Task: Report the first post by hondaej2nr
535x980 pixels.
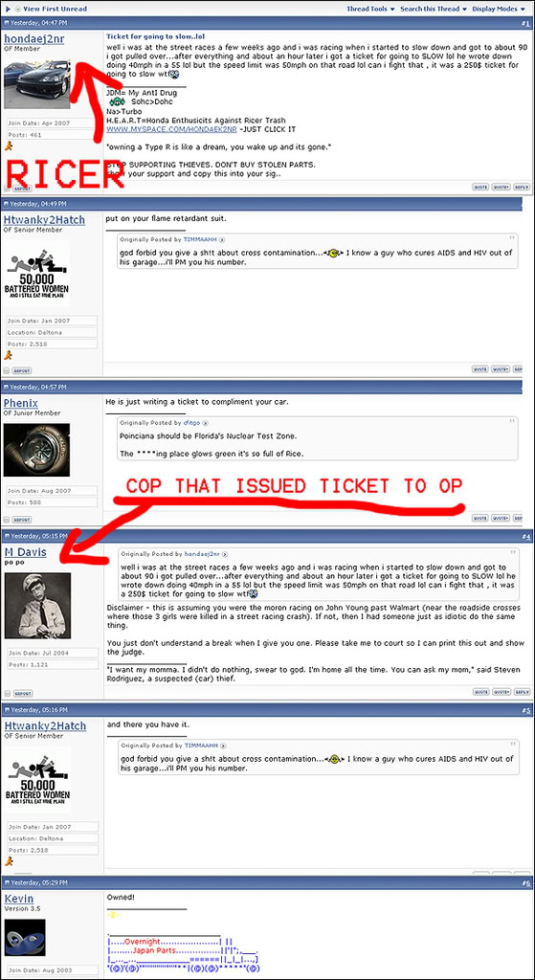Action: (x=22, y=188)
